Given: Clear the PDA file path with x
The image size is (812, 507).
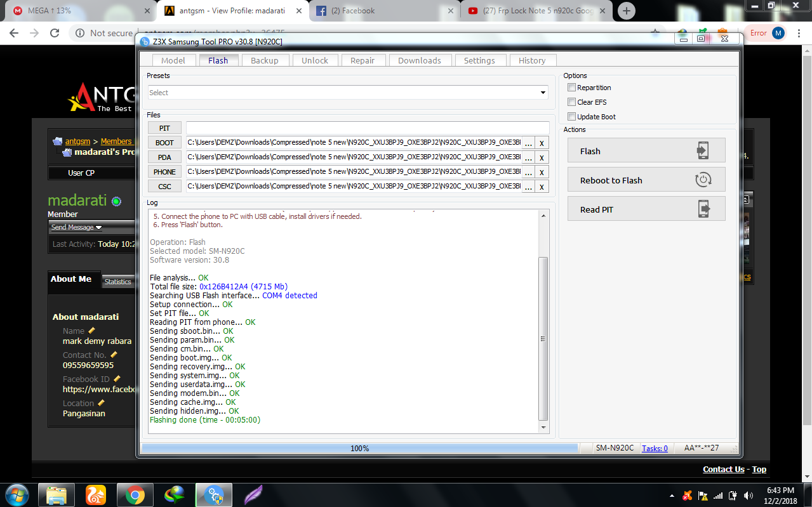Looking at the screenshot, I should coord(542,157).
